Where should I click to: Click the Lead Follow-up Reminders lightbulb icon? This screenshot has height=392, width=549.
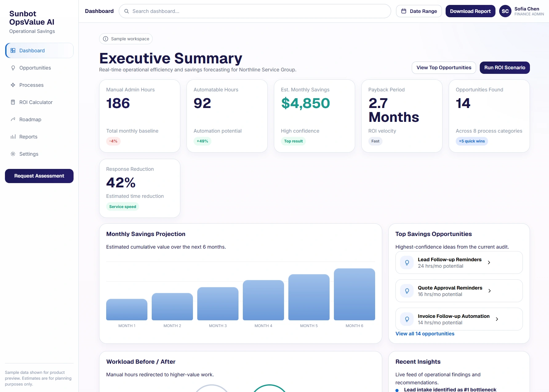(x=407, y=262)
